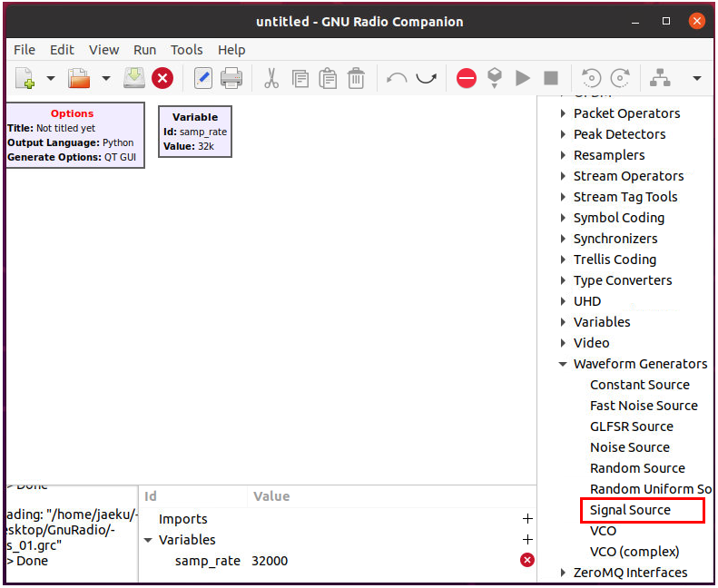Image resolution: width=718 pixels, height=588 pixels.
Task: Add a new import with plus button
Action: (x=527, y=518)
